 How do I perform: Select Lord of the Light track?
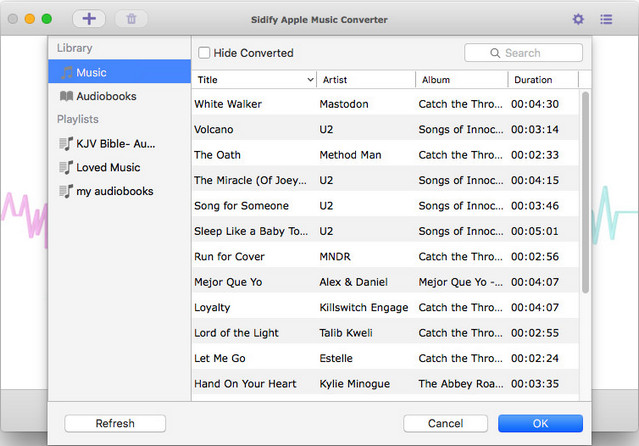[236, 333]
